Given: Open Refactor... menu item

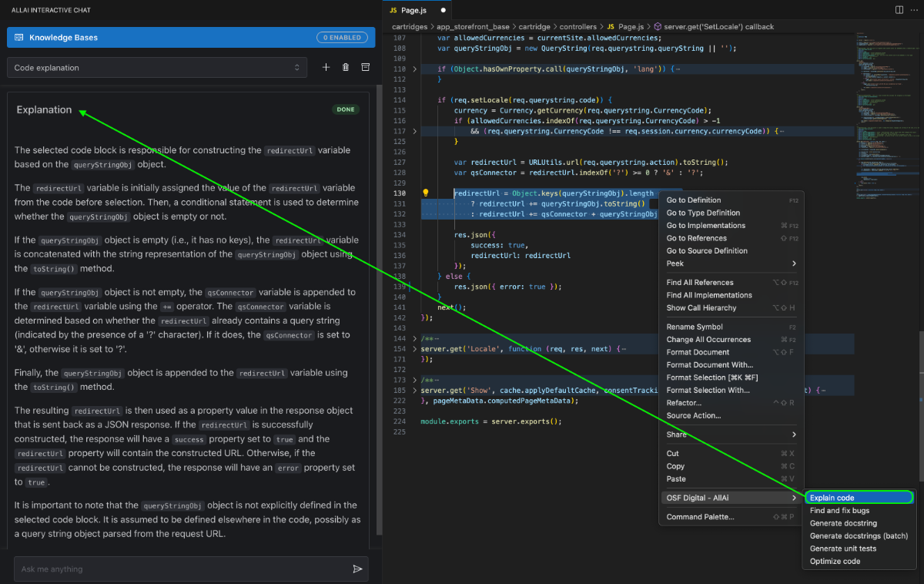Looking at the screenshot, I should (x=731, y=403).
